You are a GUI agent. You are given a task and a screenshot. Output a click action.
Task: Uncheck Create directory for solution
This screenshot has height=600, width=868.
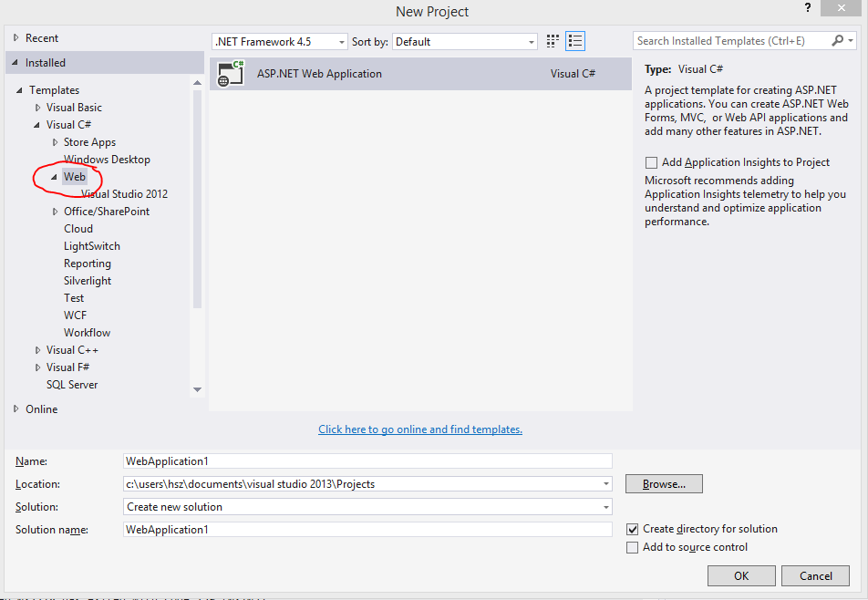[632, 529]
